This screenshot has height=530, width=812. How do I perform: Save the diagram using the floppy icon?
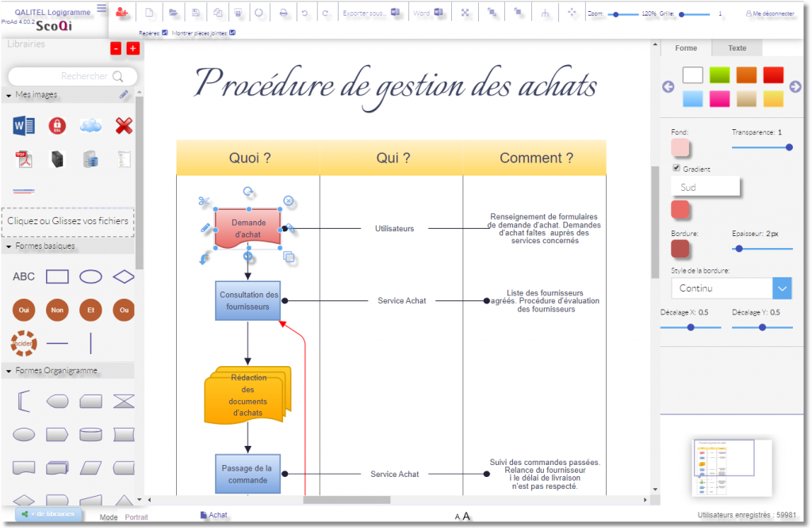coord(196,13)
